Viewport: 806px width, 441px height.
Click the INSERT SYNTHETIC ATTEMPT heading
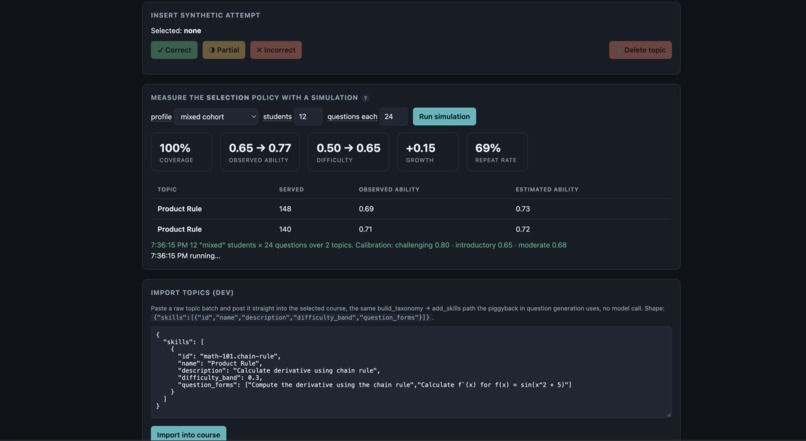(206, 15)
